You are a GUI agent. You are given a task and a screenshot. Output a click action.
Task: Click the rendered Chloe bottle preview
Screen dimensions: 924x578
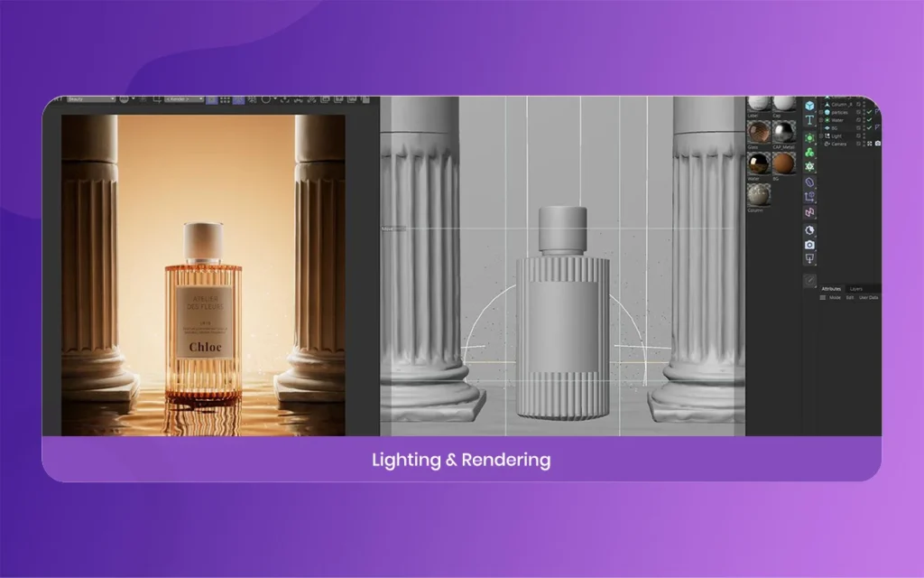click(203, 312)
